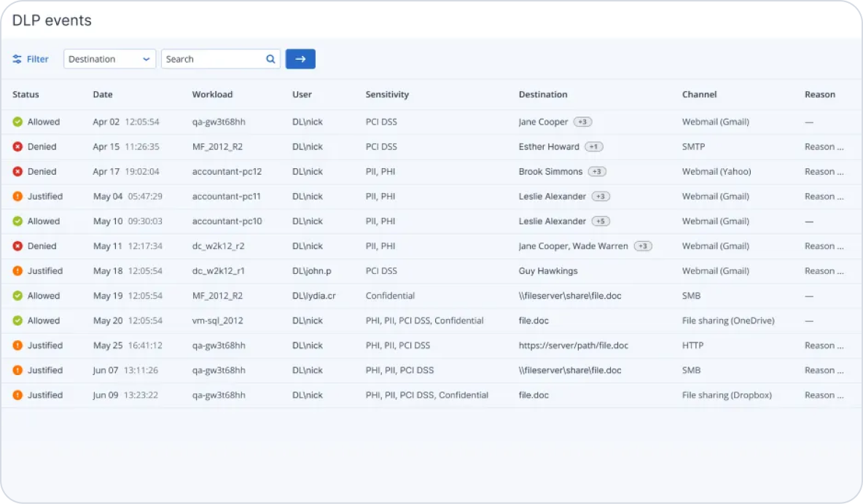Open the https://server/path/file.doc destination

click(573, 346)
